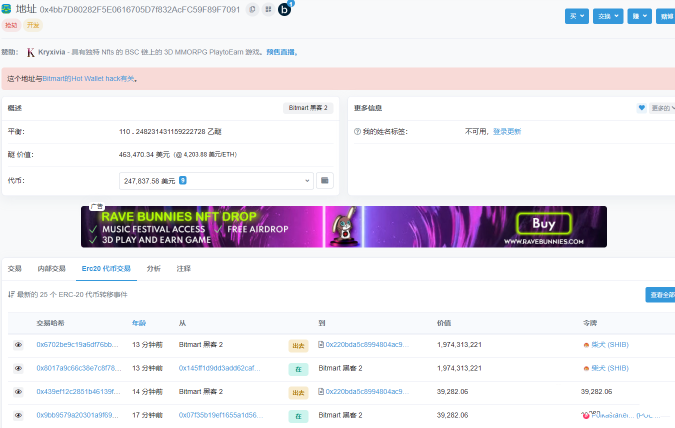This screenshot has width=675, height=428.
Task: Click sort icon beside latest 25 ERC-20 events
Action: 11,295
